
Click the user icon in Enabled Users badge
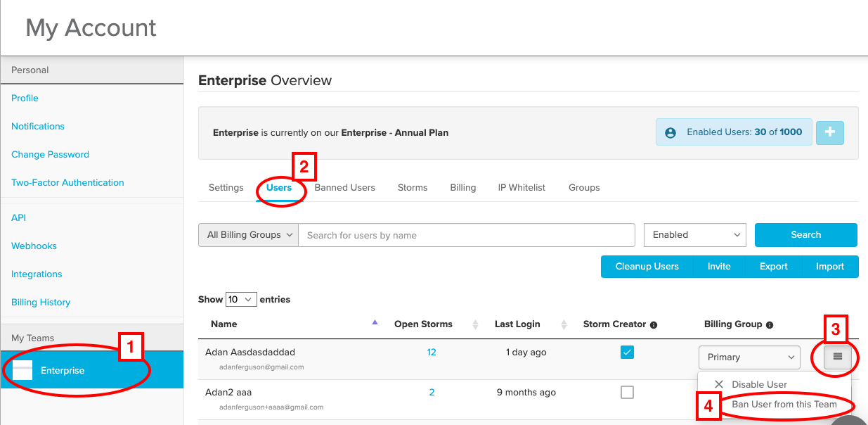[x=671, y=132]
